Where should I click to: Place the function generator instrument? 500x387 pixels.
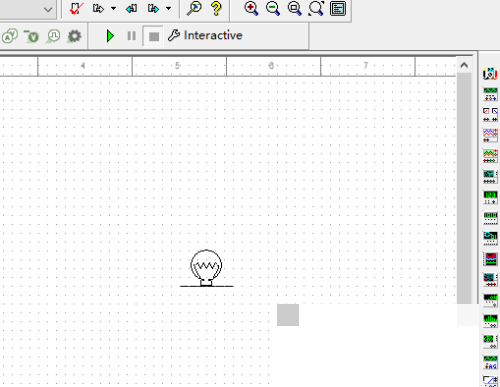(x=490, y=94)
